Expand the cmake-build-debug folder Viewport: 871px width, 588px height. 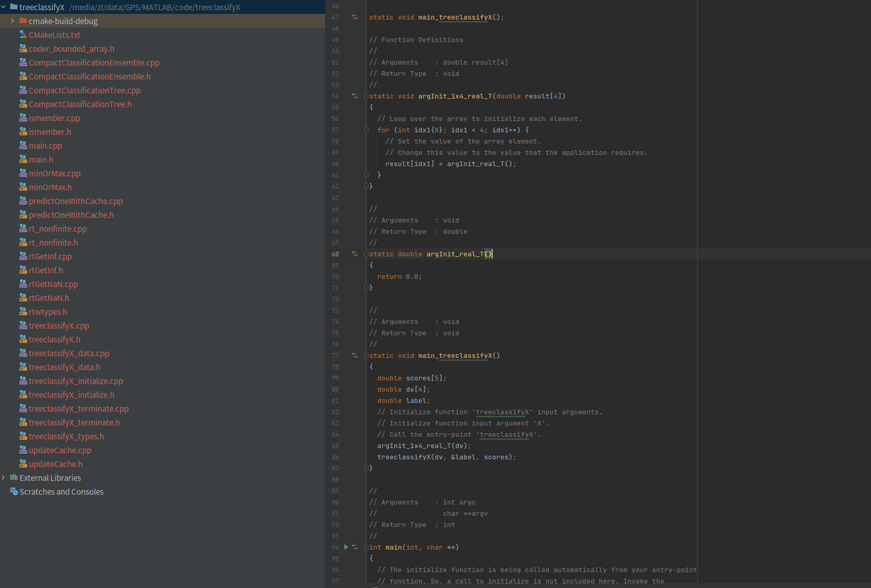pos(12,21)
